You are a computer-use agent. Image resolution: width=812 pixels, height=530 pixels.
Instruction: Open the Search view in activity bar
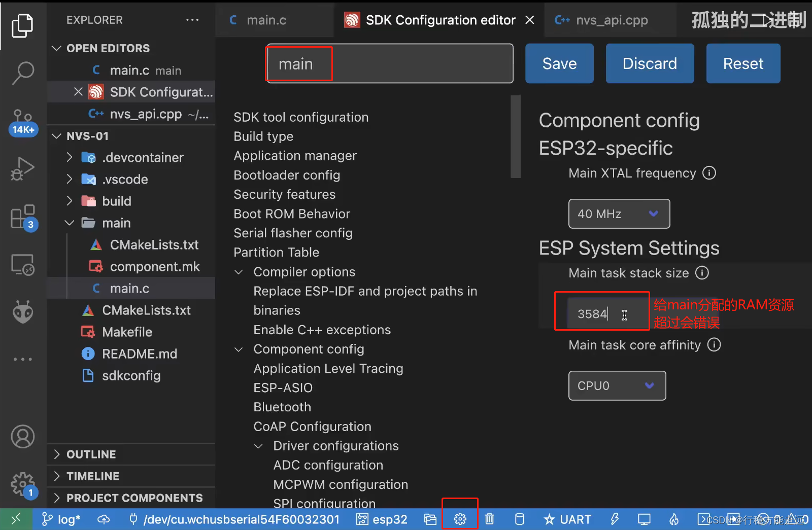23,74
